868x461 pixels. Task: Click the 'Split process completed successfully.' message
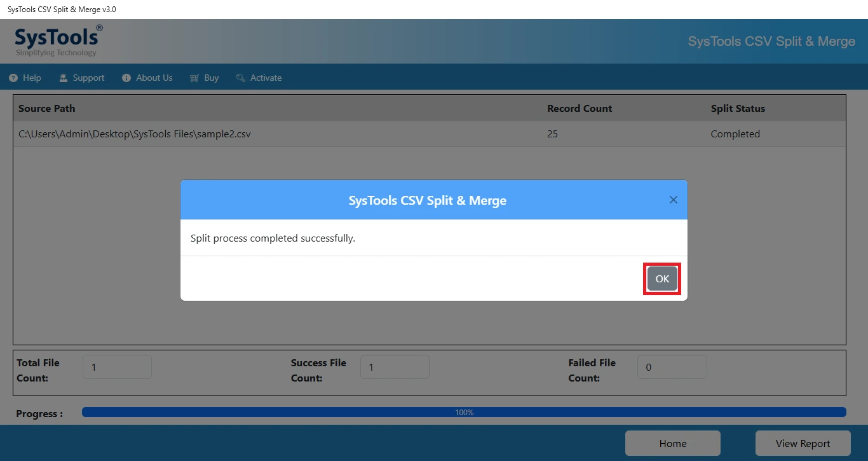tap(273, 238)
